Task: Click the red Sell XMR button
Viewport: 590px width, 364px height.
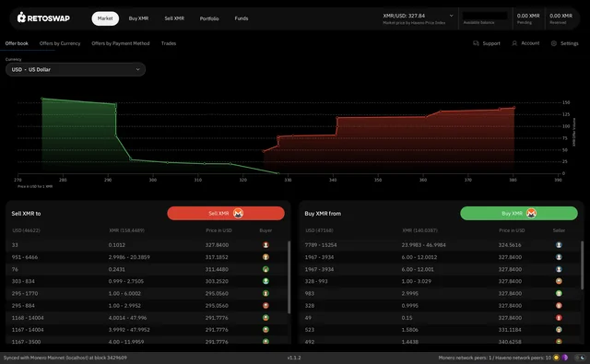Action: click(x=226, y=213)
